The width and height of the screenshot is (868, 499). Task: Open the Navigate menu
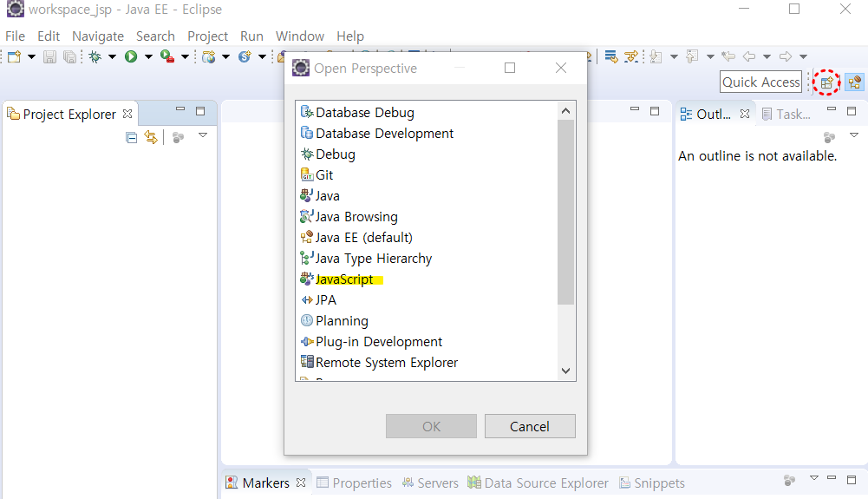pyautogui.click(x=98, y=36)
